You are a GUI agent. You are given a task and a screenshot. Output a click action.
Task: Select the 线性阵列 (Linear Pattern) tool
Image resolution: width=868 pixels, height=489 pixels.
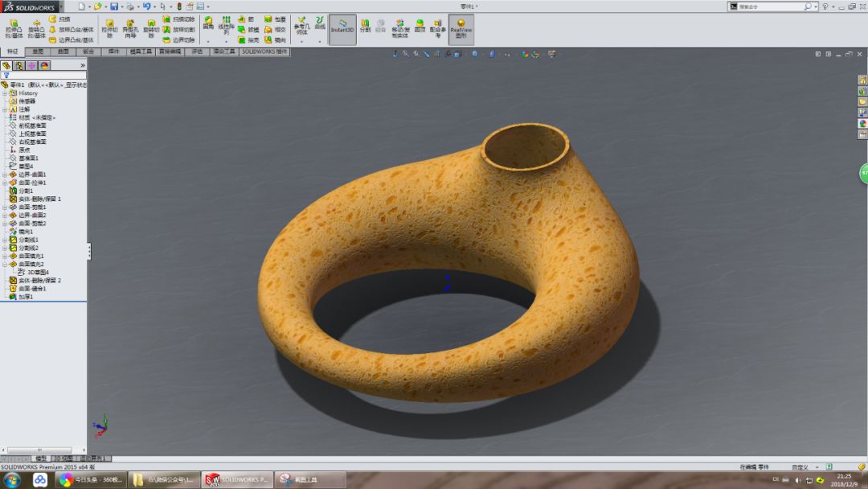pyautogui.click(x=227, y=23)
